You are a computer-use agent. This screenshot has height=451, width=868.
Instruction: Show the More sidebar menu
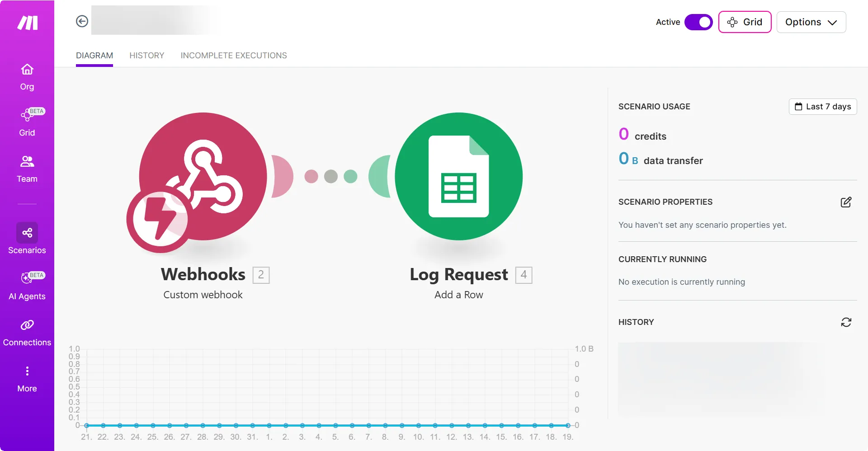pos(27,379)
